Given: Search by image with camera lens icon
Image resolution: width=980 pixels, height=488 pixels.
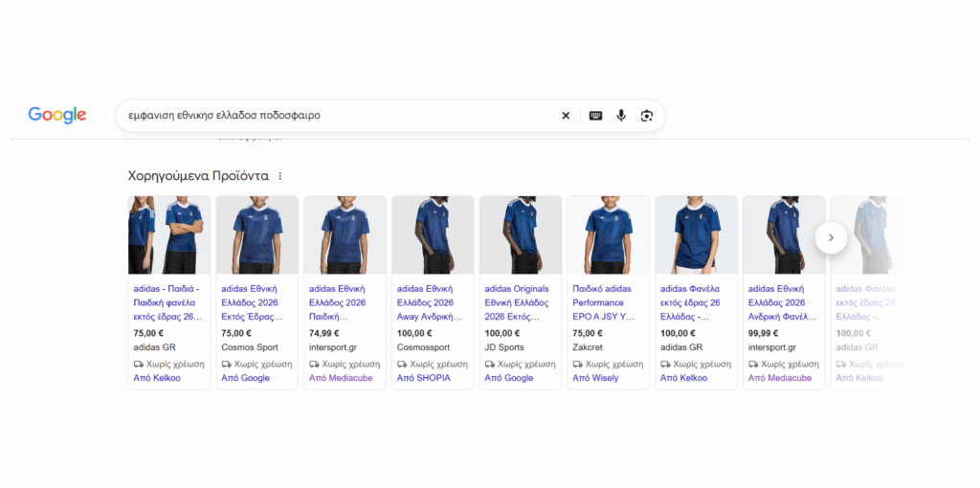Looking at the screenshot, I should [x=646, y=116].
